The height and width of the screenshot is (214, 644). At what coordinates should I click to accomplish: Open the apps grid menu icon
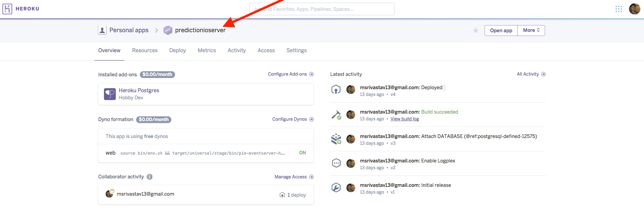coord(619,9)
